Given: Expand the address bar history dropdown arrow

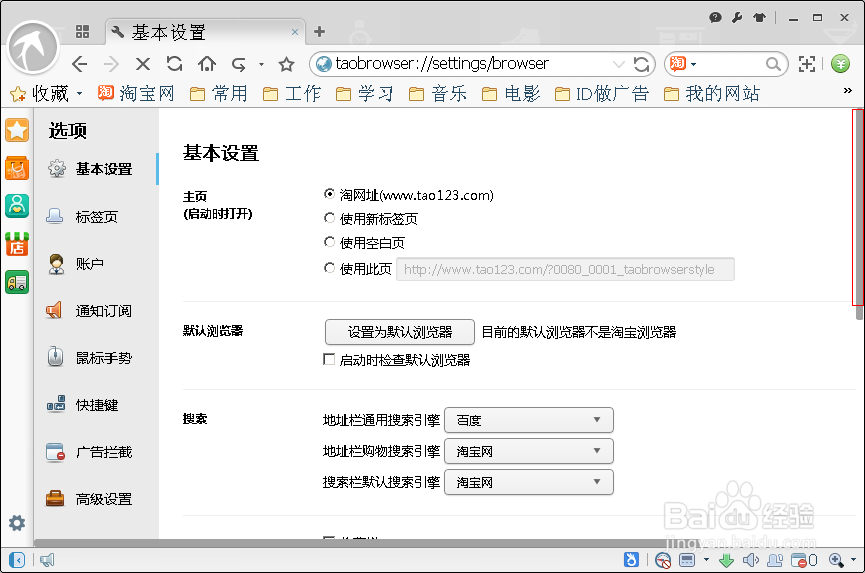Looking at the screenshot, I should pos(618,64).
